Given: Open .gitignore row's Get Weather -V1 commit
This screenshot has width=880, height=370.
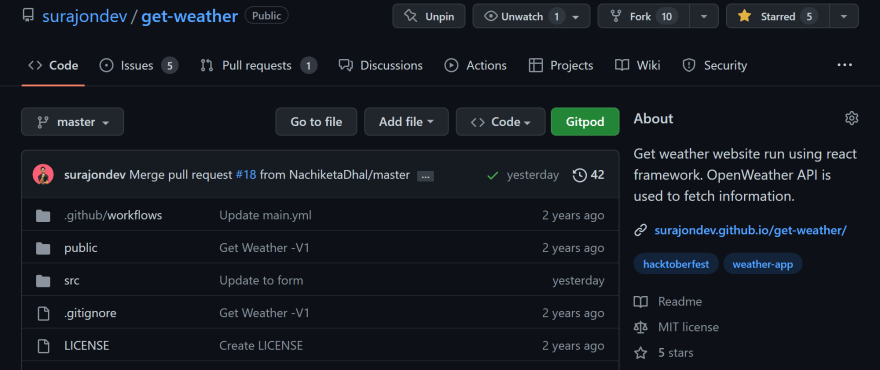Looking at the screenshot, I should click(x=264, y=313).
